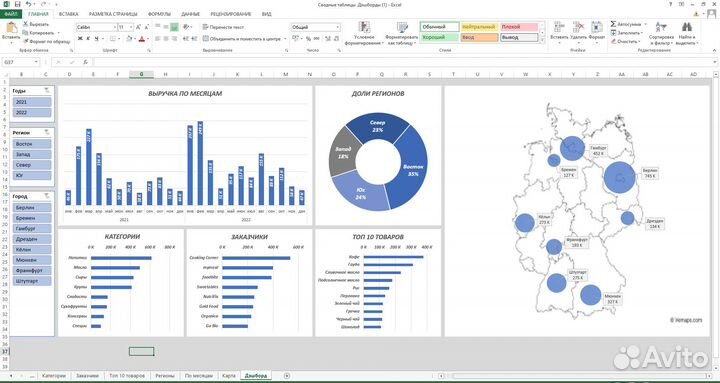Toggle the highlighted middle vertical align button

click(174, 27)
